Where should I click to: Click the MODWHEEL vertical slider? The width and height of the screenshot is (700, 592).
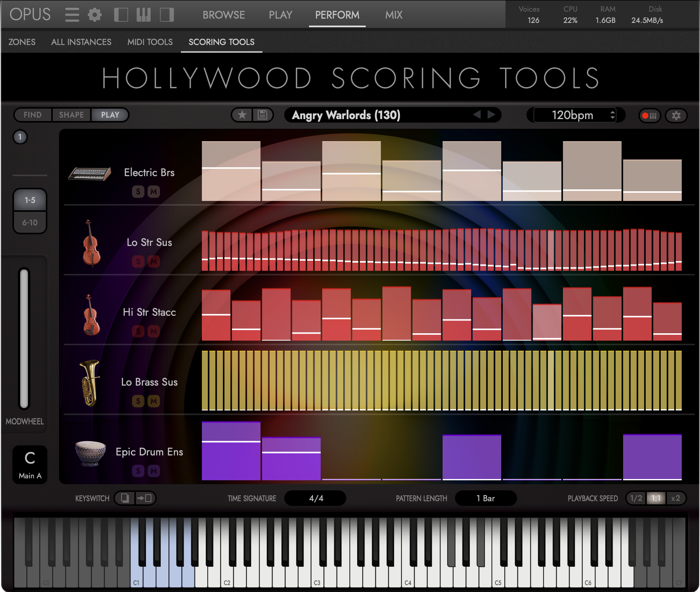tap(24, 338)
